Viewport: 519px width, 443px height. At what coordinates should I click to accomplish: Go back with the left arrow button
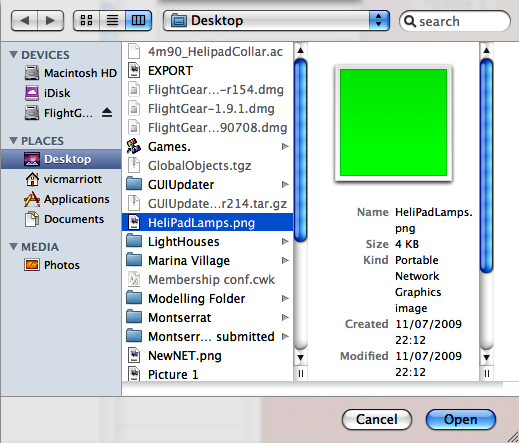coord(24,21)
